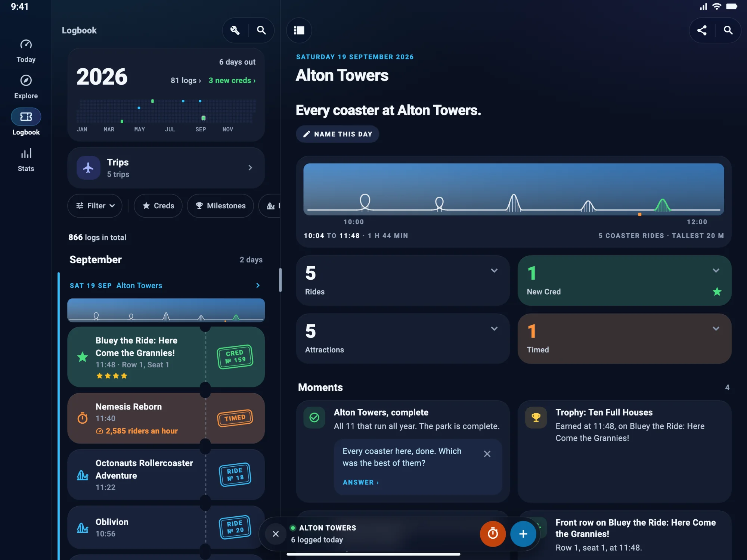Click the logbook list scrollbar handle
The width and height of the screenshot is (747, 560).
(x=280, y=280)
